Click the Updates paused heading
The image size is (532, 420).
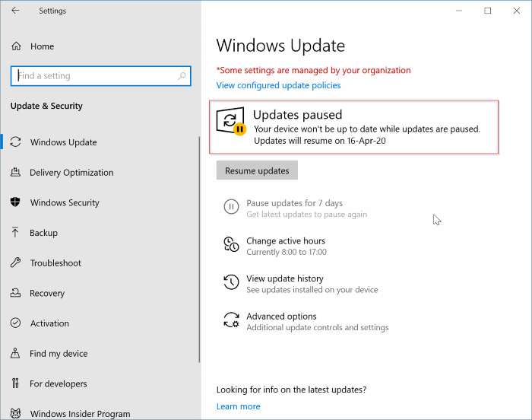(298, 115)
